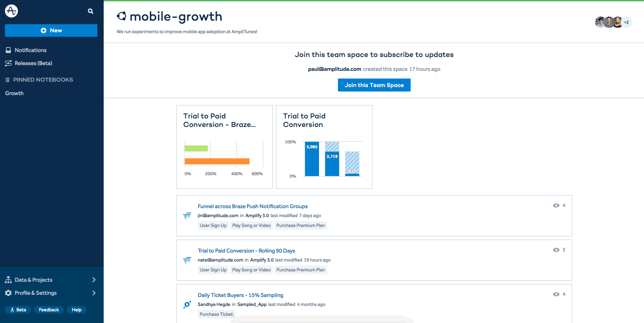The image size is (644, 323).
Task: Expand the Profile & Settings menu
Action: (51, 293)
